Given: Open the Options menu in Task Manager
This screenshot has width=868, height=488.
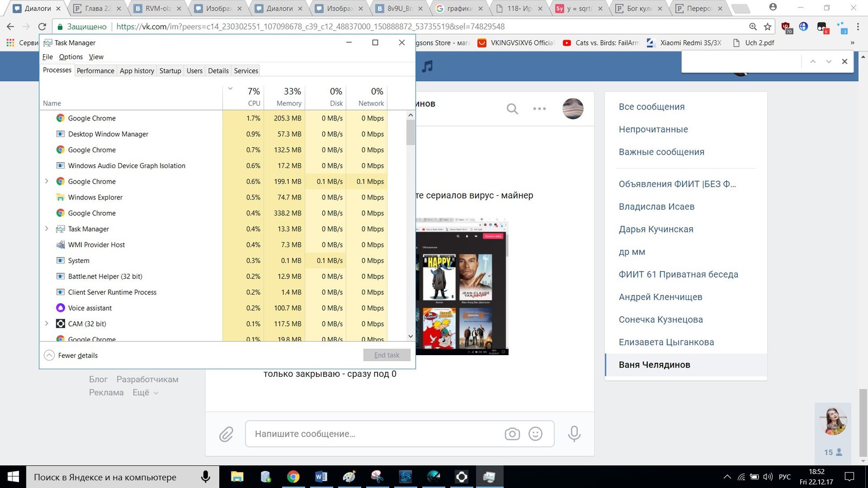Looking at the screenshot, I should click(x=71, y=57).
